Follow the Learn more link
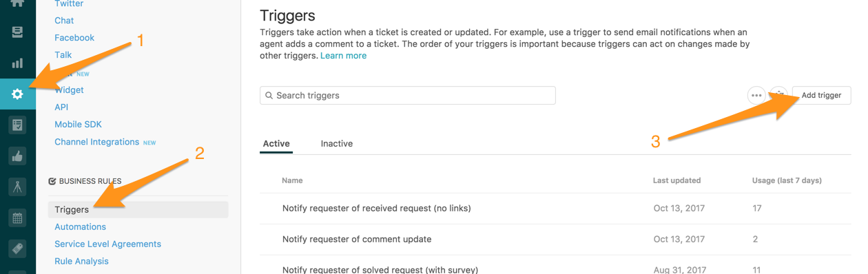Image resolution: width=868 pixels, height=274 pixels. tap(343, 56)
